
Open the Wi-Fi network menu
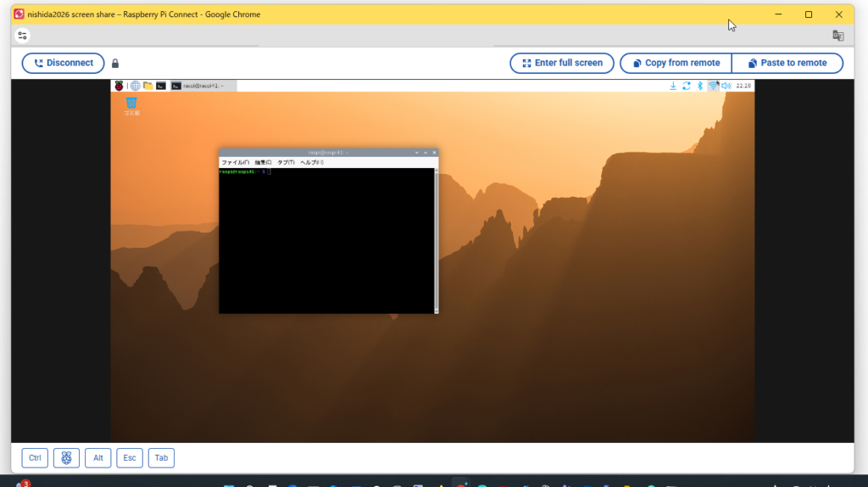[x=713, y=86]
